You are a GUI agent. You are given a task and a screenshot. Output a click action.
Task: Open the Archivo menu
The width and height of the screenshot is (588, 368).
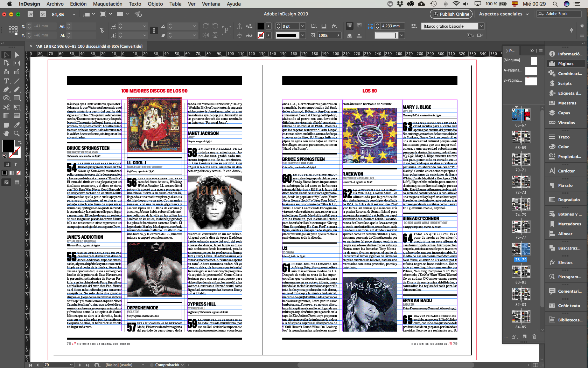point(55,4)
